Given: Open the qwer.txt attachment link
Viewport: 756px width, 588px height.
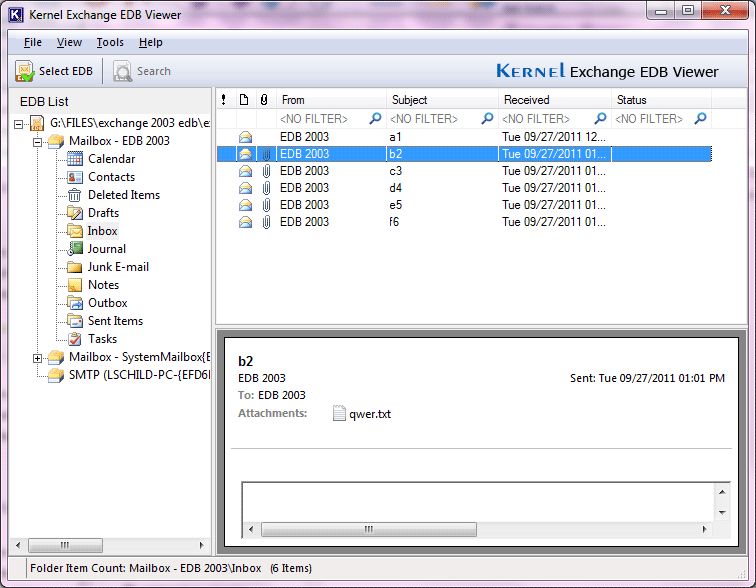Looking at the screenshot, I should (370, 414).
